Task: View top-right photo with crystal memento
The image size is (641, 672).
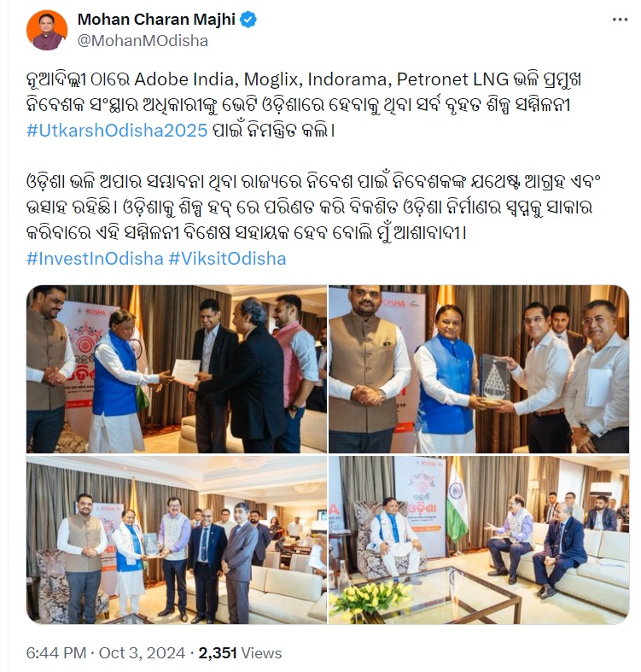Action: (x=479, y=369)
